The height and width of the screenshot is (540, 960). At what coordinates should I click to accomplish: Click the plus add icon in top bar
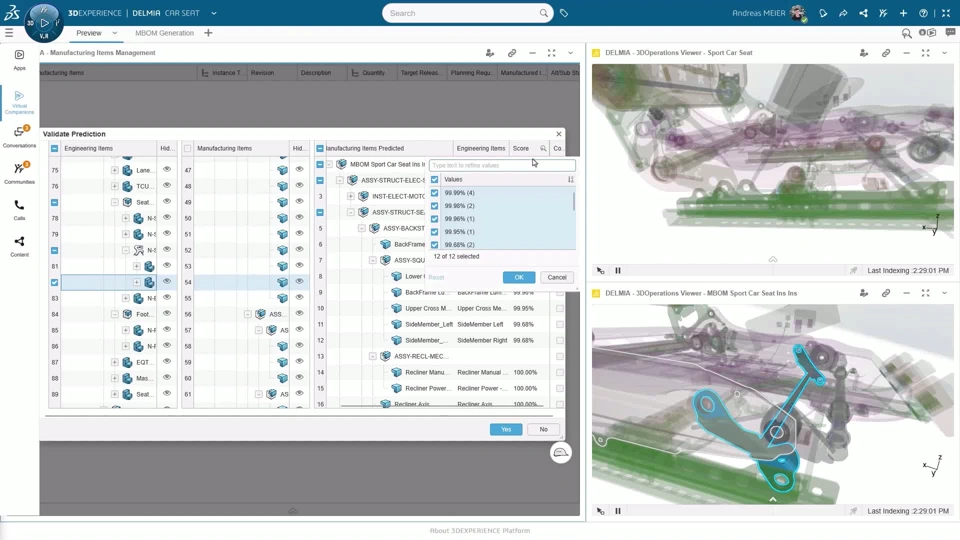click(903, 13)
